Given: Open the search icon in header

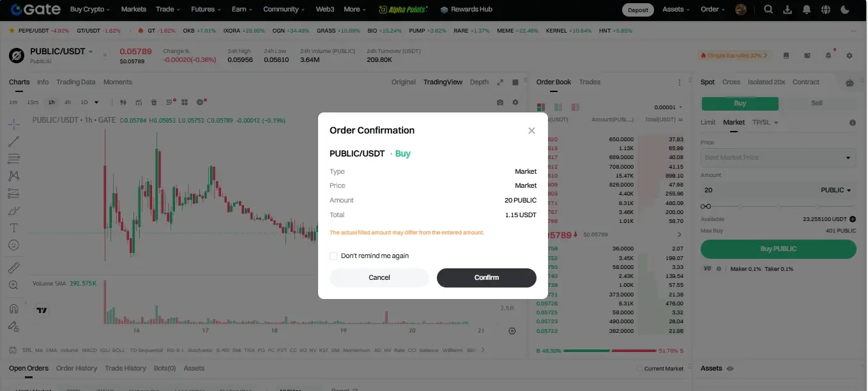Looking at the screenshot, I should (x=768, y=10).
